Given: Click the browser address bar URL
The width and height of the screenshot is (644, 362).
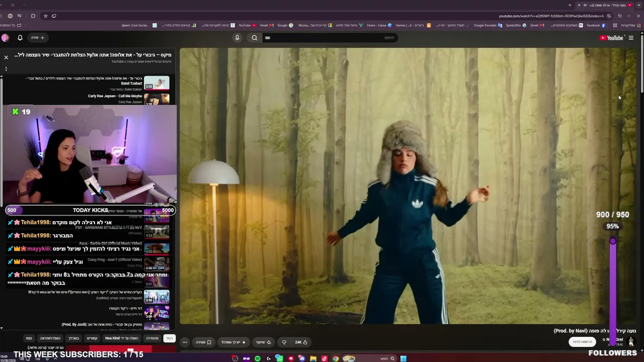Looking at the screenshot, I should coord(551,16).
